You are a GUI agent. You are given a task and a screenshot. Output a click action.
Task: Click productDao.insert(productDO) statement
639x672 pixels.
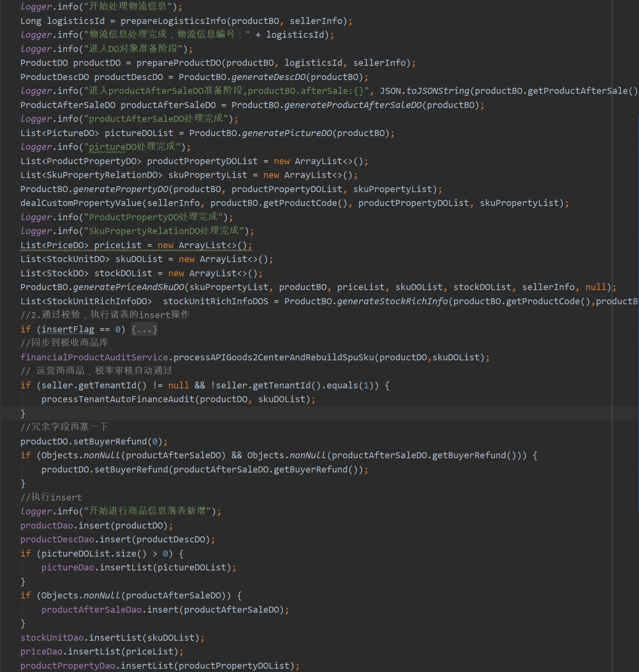click(x=97, y=526)
